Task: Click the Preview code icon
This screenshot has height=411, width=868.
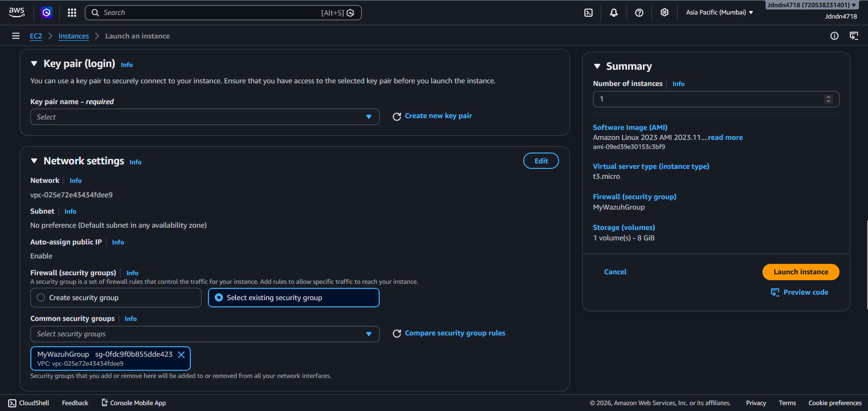Action: [775, 292]
